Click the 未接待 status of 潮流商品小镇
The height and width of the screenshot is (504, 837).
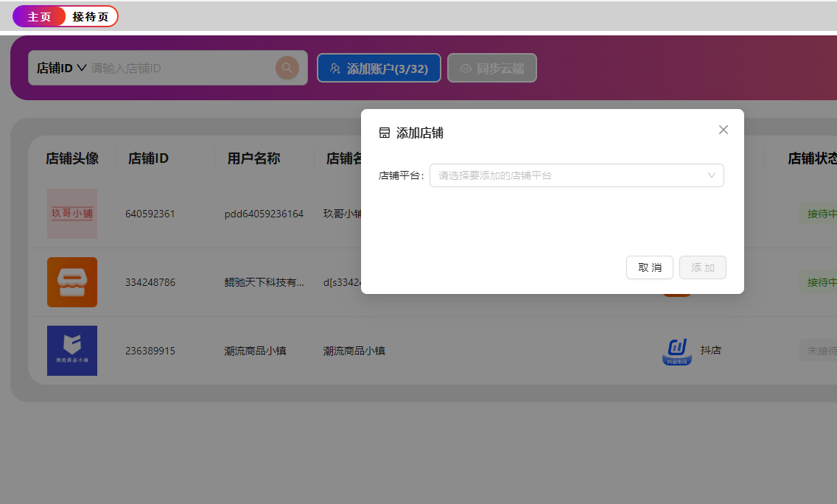coord(821,351)
